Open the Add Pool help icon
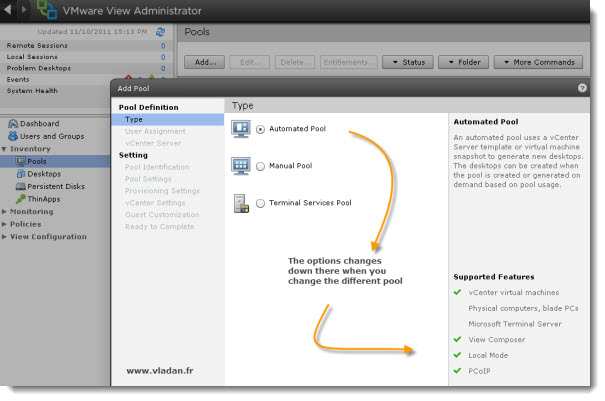 coord(582,88)
